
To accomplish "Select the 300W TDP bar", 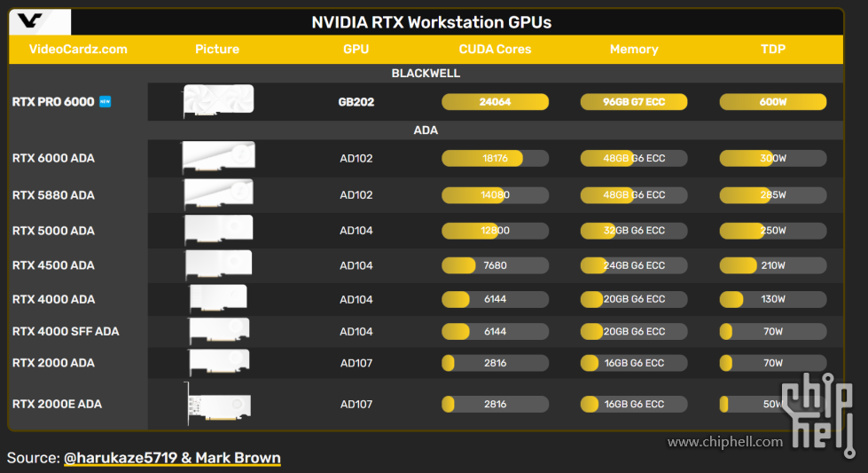I will coord(773,158).
